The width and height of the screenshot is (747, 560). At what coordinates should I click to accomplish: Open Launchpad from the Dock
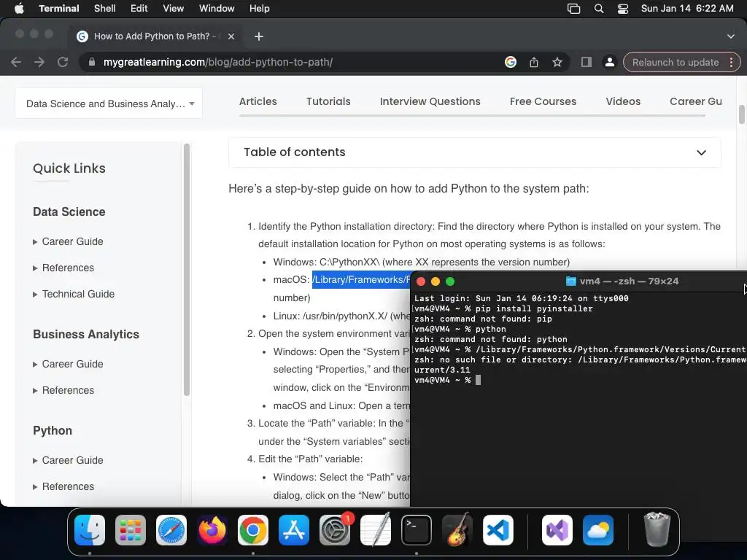point(131,530)
